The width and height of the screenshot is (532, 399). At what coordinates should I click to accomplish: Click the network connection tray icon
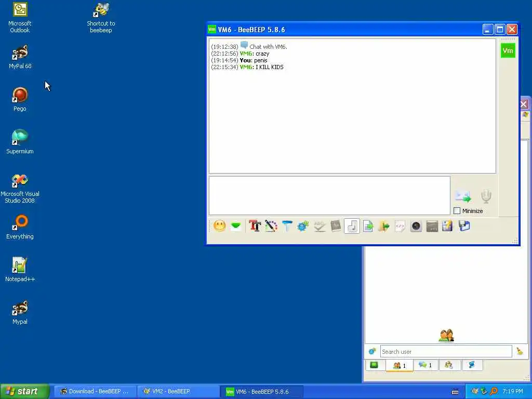click(484, 391)
